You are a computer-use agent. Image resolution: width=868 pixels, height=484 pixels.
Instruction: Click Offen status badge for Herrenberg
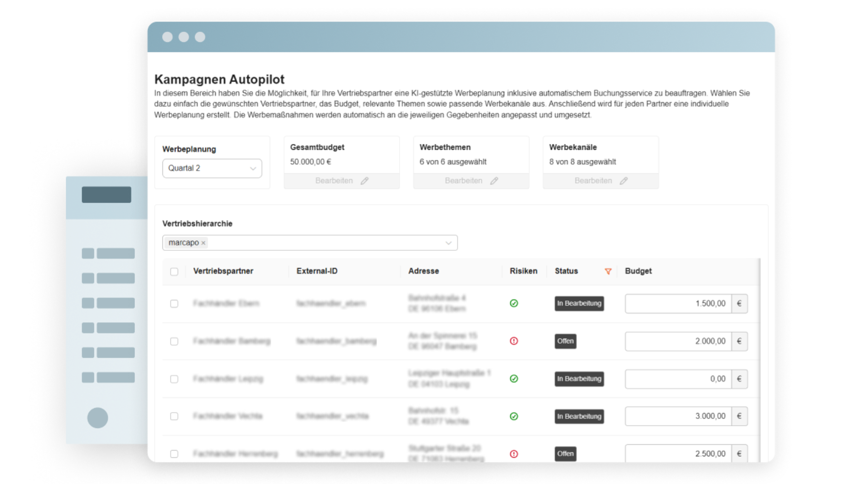point(565,454)
